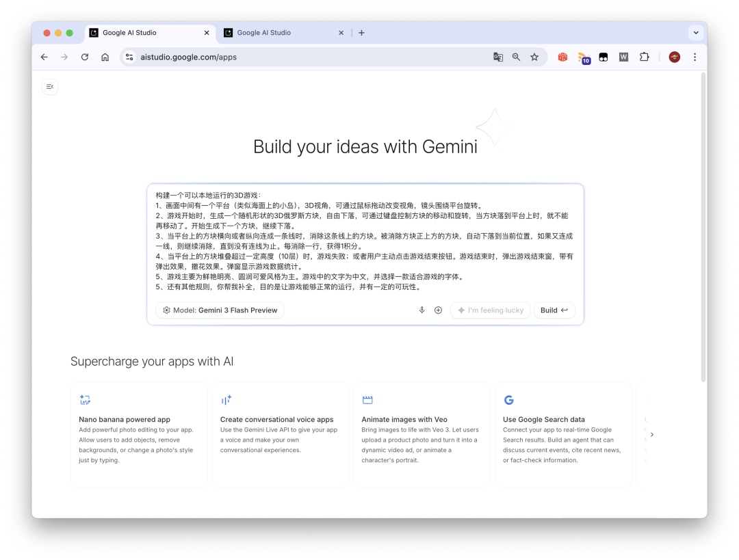Open the Extensions puzzle menu

645,57
